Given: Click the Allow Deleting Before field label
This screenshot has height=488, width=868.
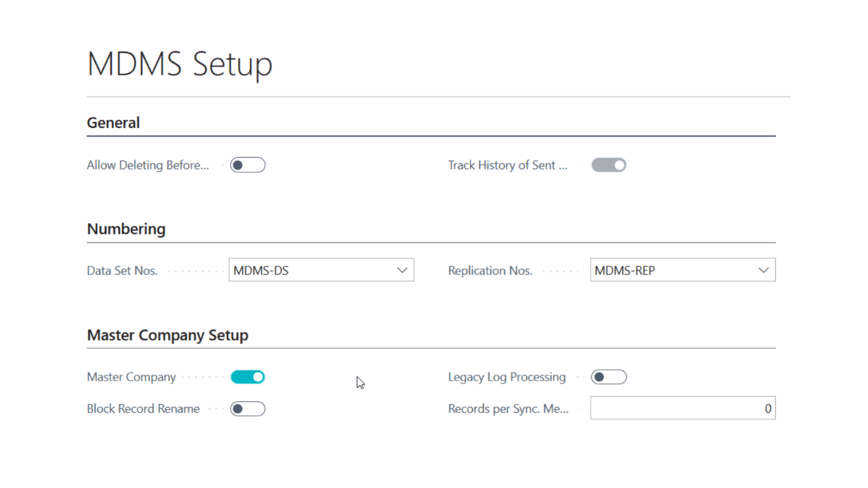Looking at the screenshot, I should click(148, 165).
